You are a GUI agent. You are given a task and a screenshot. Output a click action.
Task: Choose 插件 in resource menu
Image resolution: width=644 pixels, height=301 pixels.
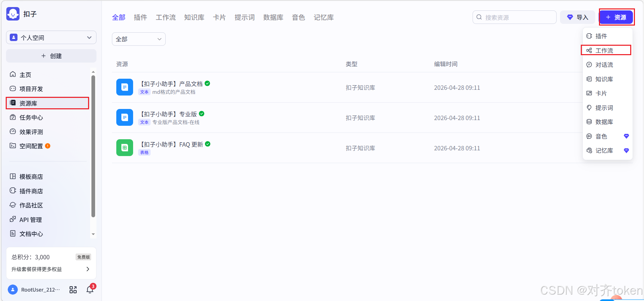607,36
